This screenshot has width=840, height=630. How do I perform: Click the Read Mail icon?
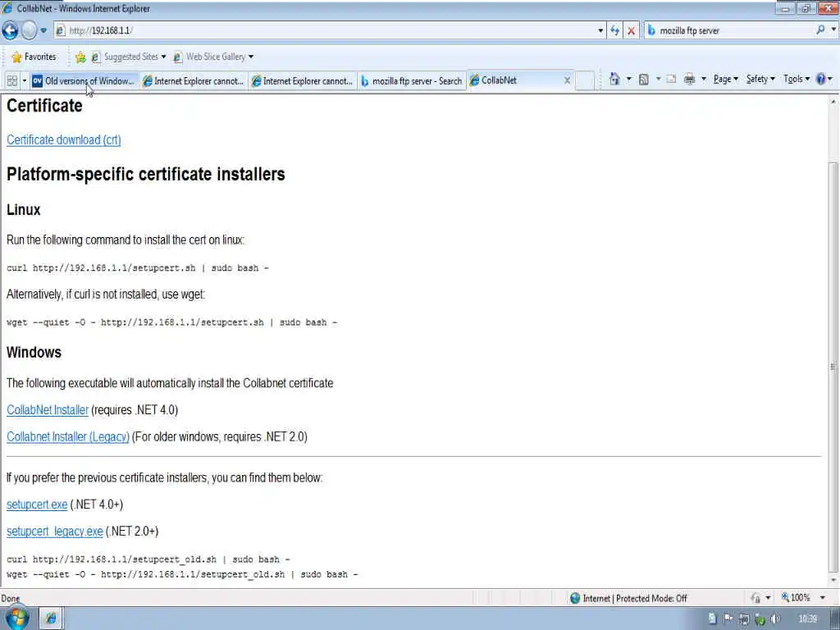pyautogui.click(x=671, y=80)
